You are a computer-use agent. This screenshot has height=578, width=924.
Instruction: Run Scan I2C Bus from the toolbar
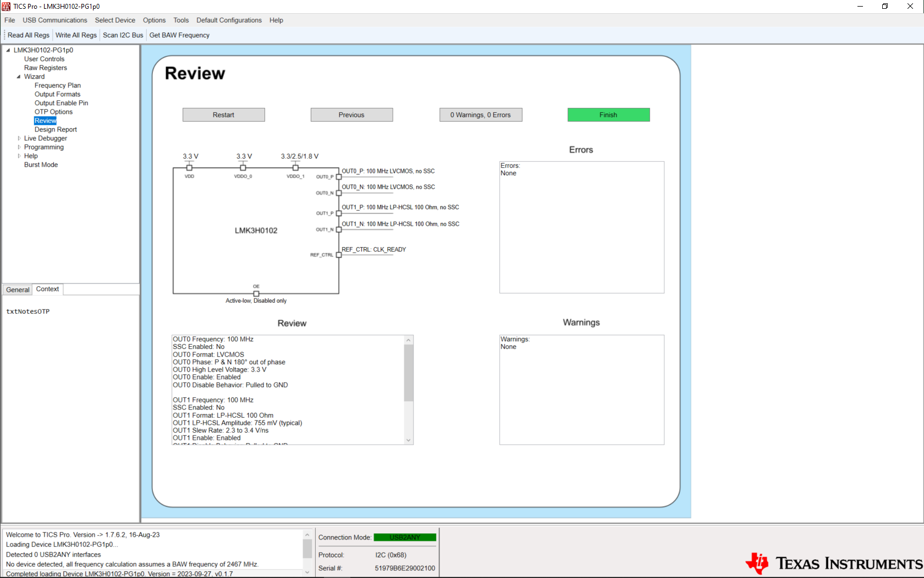[x=123, y=35]
